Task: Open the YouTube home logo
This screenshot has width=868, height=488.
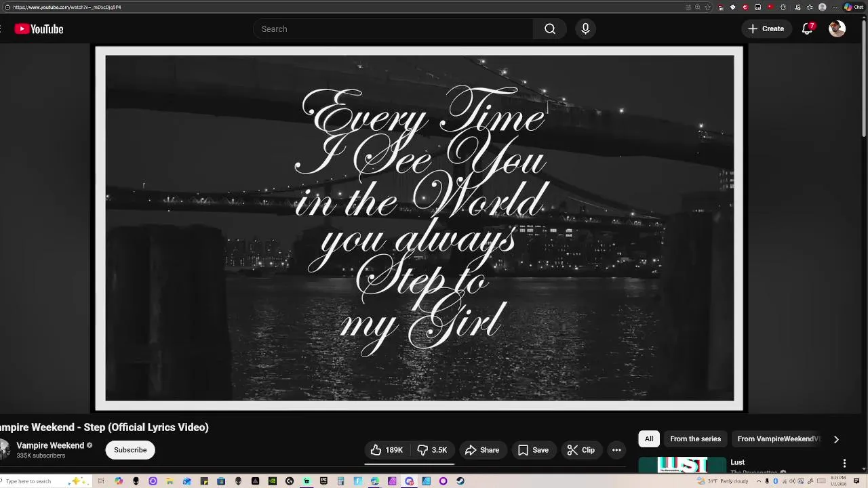Action: [39, 28]
